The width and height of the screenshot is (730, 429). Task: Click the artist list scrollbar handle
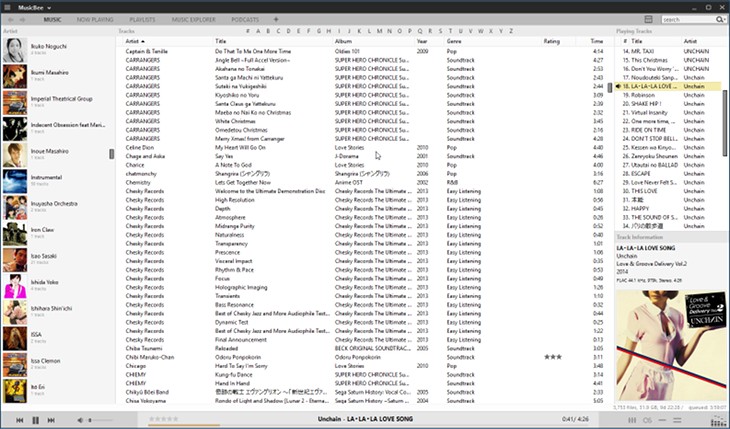(112, 154)
